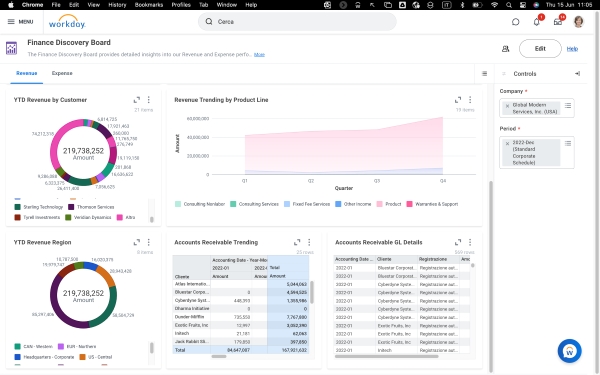Maximize the YTD Revenue Region chart
Viewport: 600px width, 375px height.
137,242
